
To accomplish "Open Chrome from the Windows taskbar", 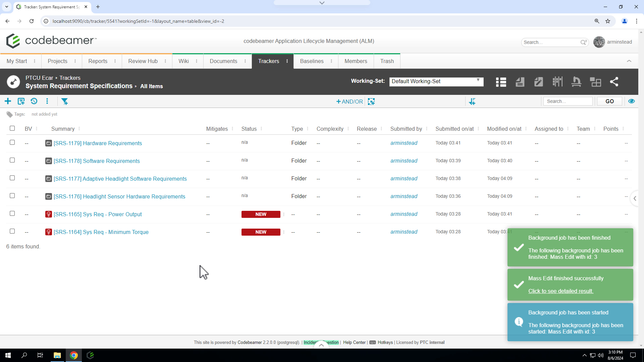I will [74, 355].
